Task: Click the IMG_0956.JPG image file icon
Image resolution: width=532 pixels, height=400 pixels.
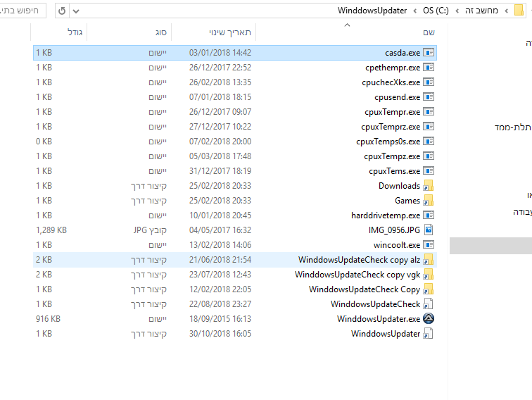Action: click(x=429, y=230)
